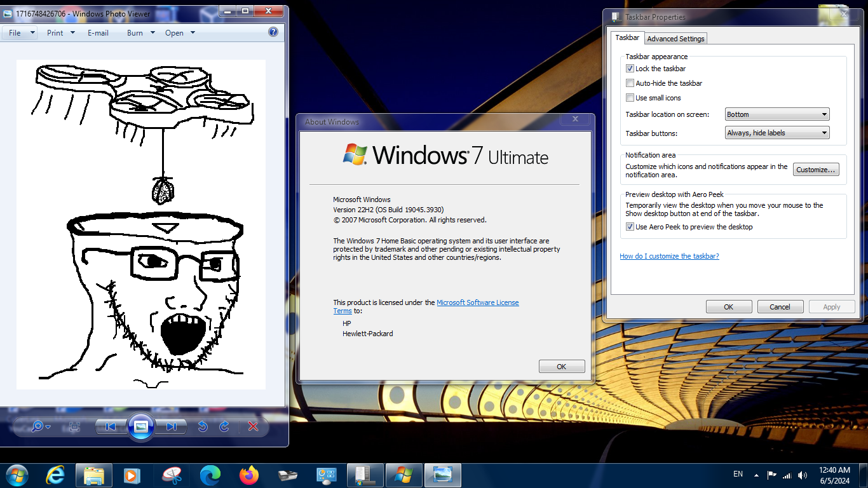Play slide show in Photo Viewer
The height and width of the screenshot is (488, 868).
coord(141,426)
